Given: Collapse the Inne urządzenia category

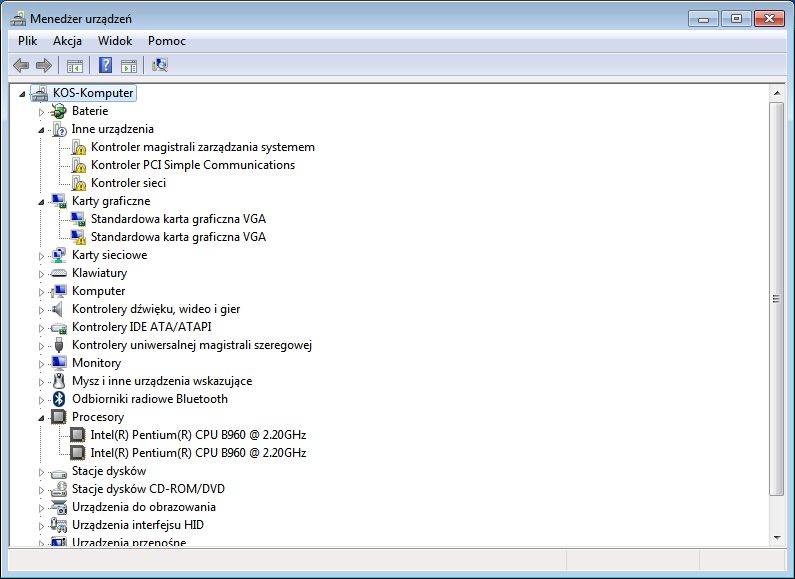Looking at the screenshot, I should pos(42,130).
